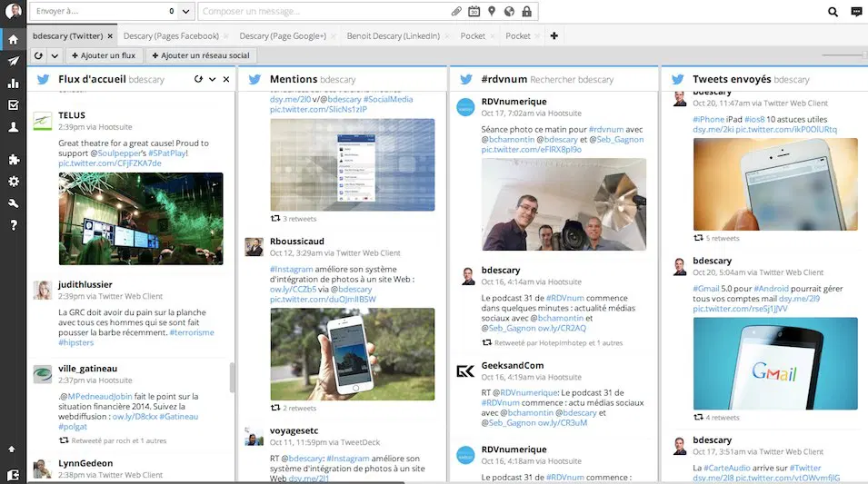Open the search magnifier icon
The image size is (868, 484).
pos(833,12)
